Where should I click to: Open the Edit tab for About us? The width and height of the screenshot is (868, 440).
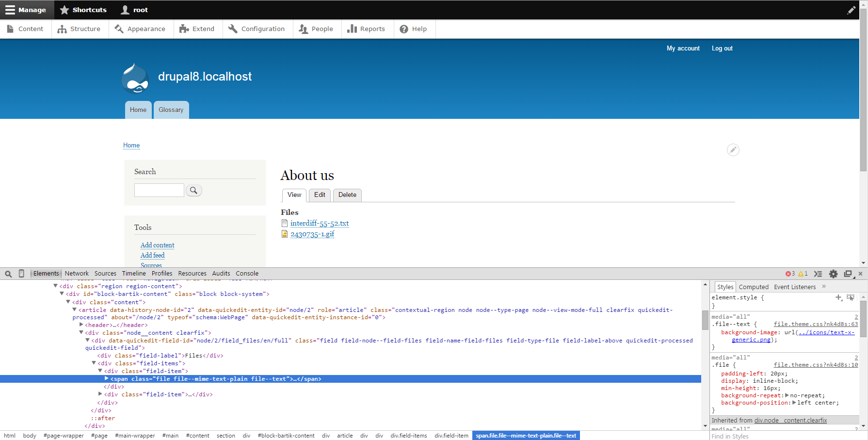point(320,195)
